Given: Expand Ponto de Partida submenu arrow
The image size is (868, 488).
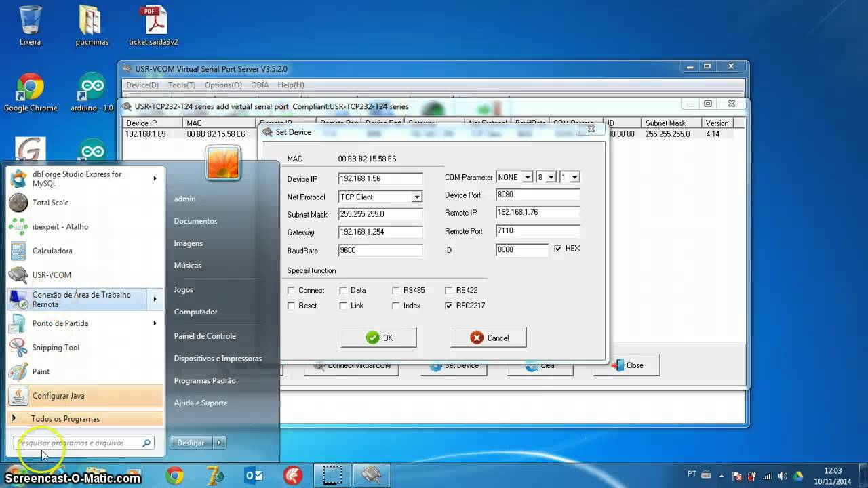Looking at the screenshot, I should [155, 323].
